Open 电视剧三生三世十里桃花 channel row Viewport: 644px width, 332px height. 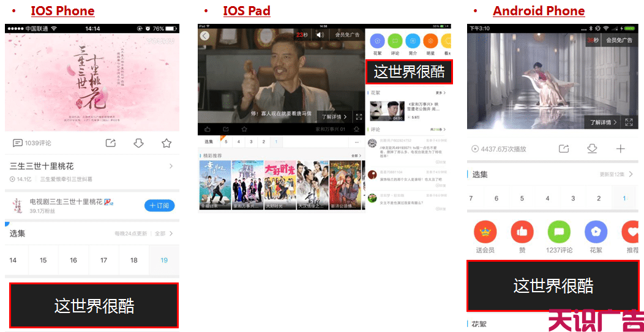click(92, 205)
